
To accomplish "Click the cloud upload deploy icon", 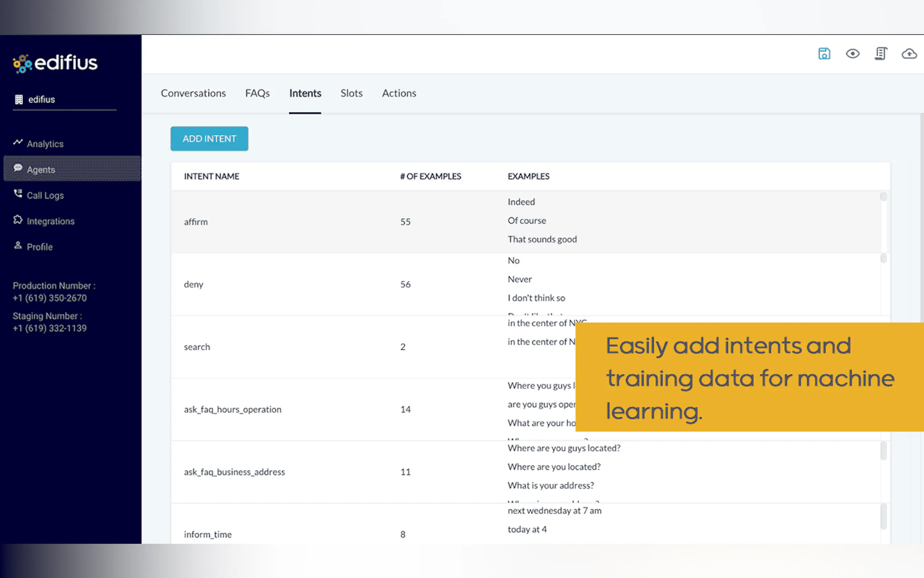I will (909, 54).
